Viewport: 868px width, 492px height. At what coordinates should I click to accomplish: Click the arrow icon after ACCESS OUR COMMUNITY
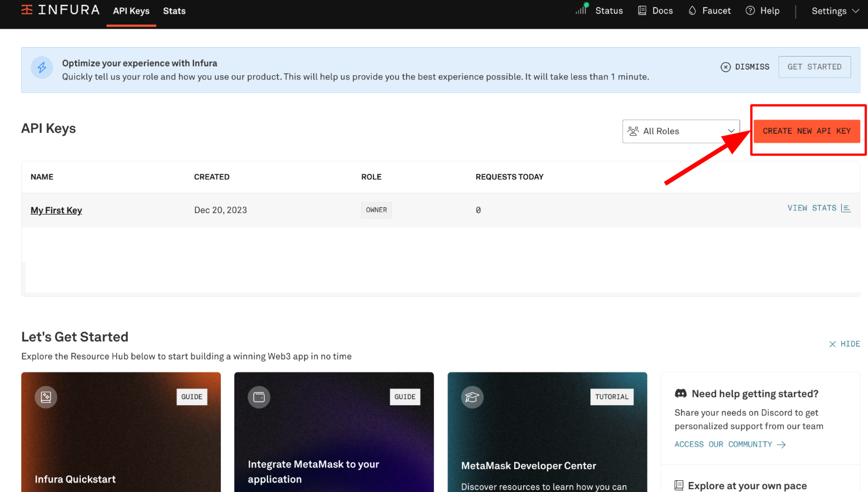(781, 444)
